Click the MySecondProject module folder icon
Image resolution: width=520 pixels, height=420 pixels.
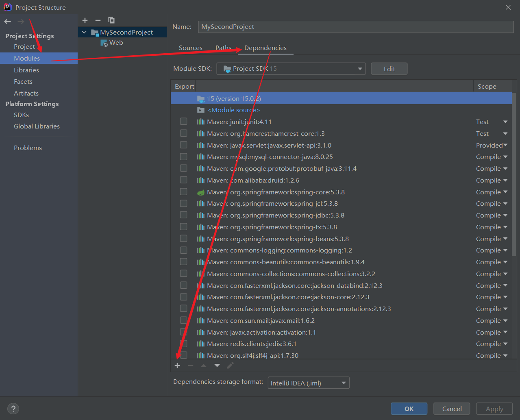tap(95, 33)
